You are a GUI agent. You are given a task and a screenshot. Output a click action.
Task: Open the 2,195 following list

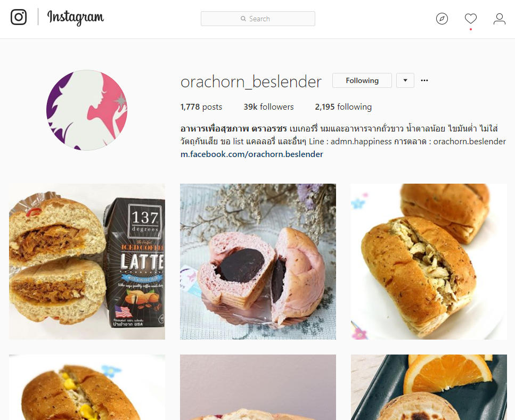point(343,106)
